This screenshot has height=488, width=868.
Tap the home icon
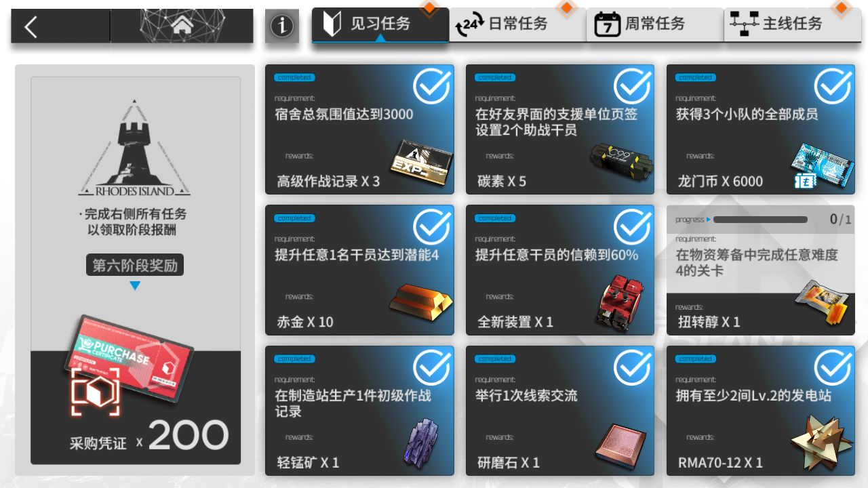(182, 26)
